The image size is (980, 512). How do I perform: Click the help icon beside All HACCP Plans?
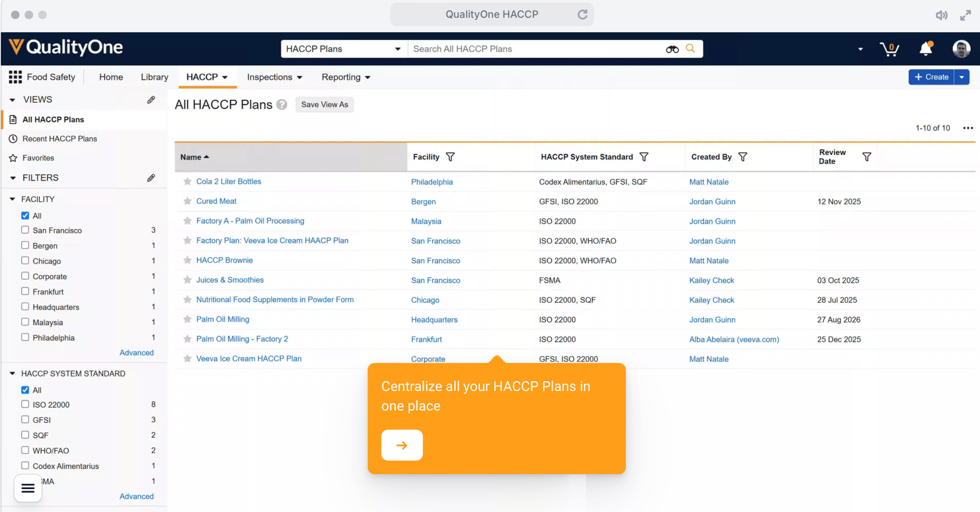point(282,104)
